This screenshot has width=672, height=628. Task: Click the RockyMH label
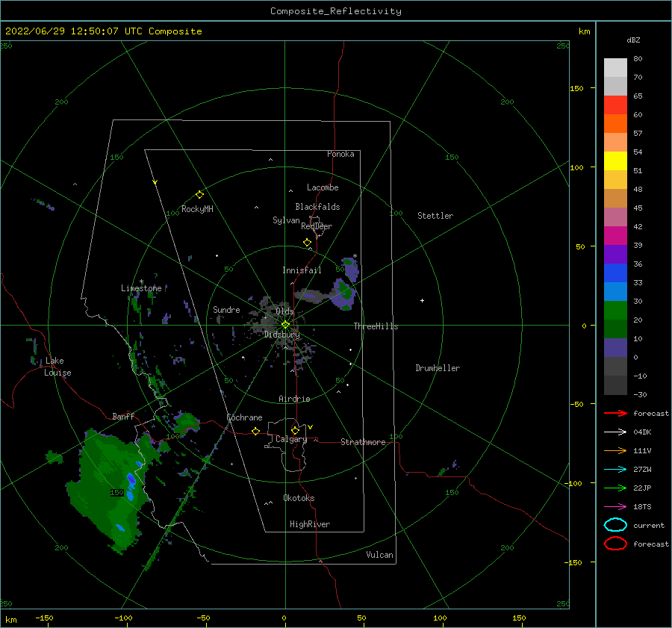tap(197, 209)
